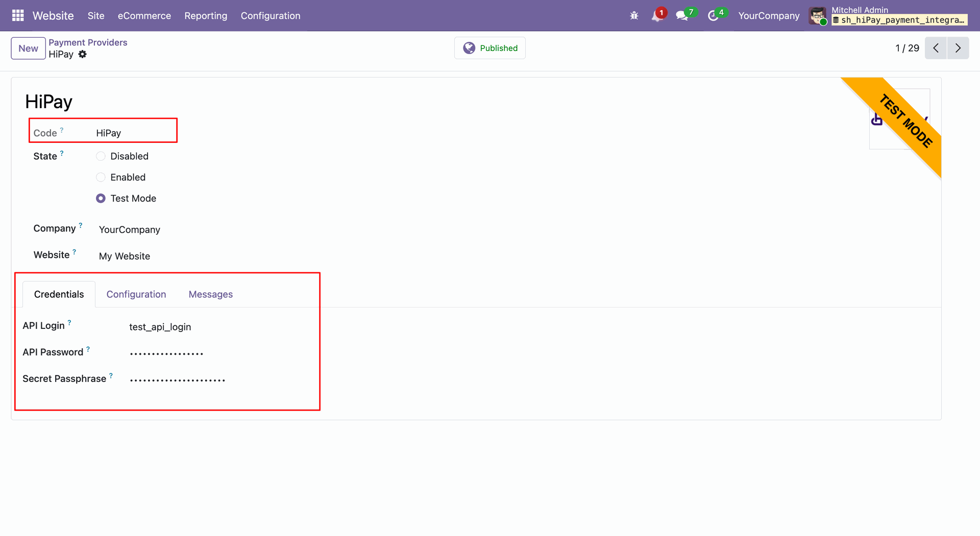Toggle the Published status button
980x536 pixels.
(x=490, y=48)
